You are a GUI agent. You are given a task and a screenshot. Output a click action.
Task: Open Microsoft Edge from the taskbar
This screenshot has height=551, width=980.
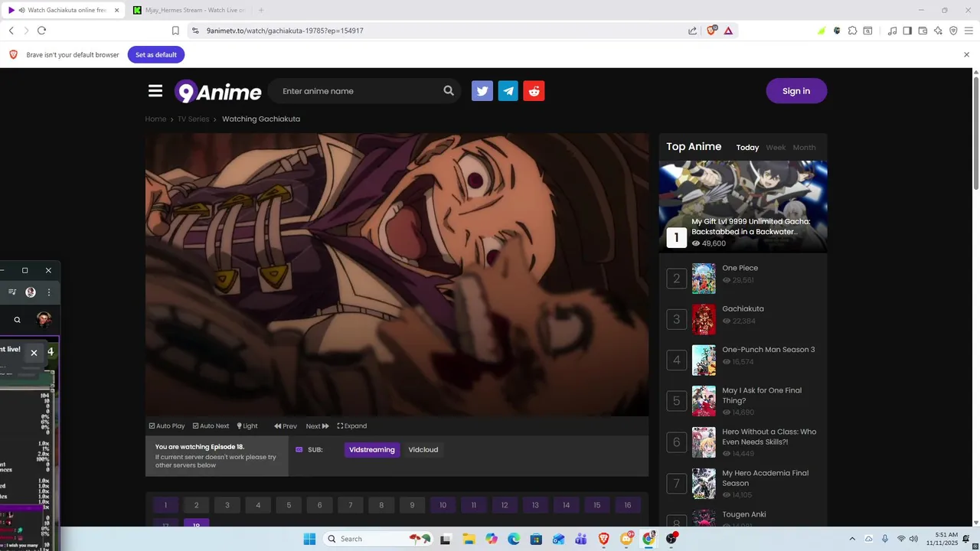click(x=514, y=539)
